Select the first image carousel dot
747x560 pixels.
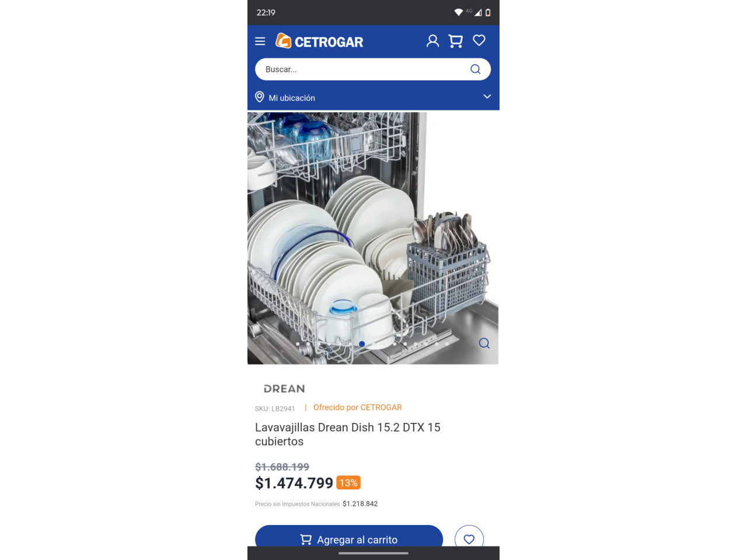pos(299,344)
